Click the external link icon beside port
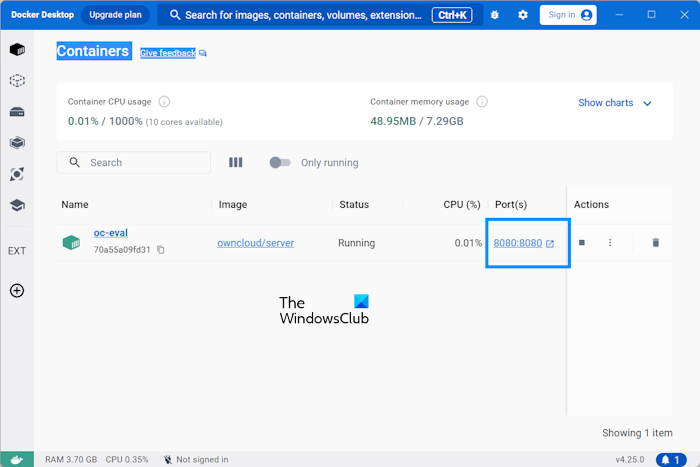This screenshot has height=467, width=700. (x=550, y=244)
